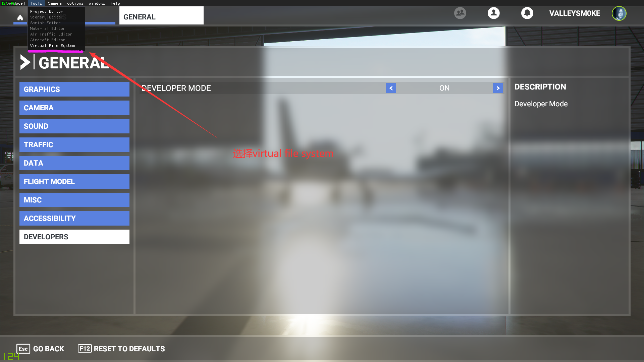Open the Scenery Editor tool
Image resolution: width=644 pixels, height=362 pixels.
[x=46, y=17]
